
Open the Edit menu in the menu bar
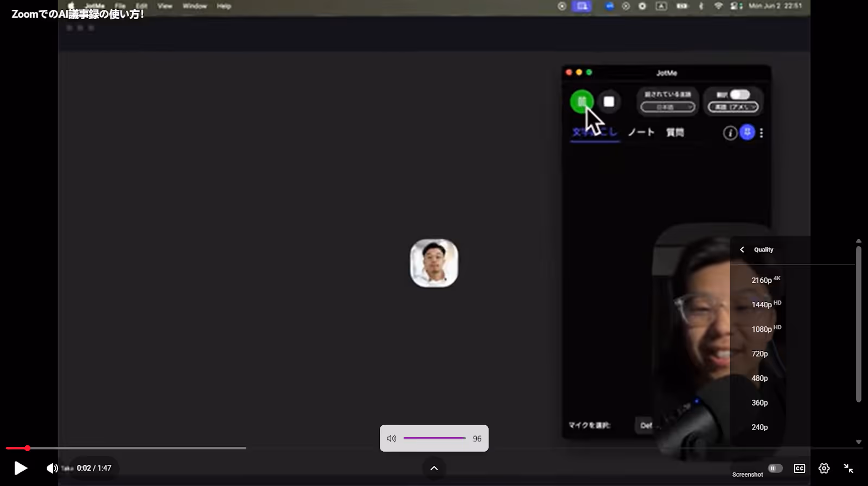(142, 6)
